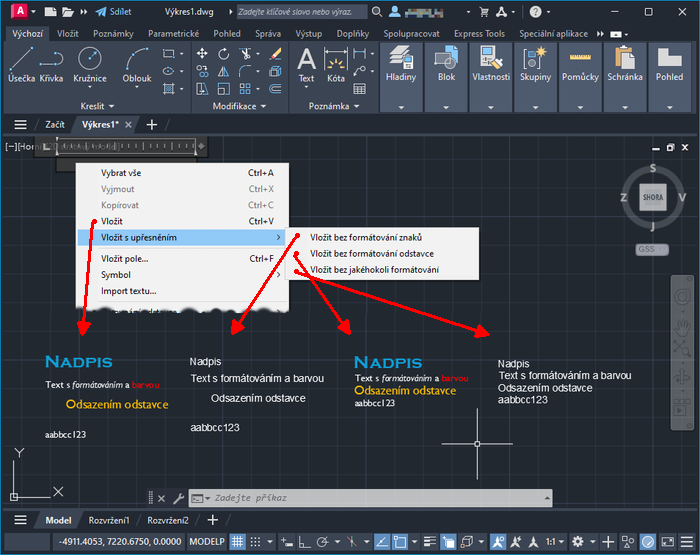Switch to the Poznámky ribbon tab

point(113,33)
